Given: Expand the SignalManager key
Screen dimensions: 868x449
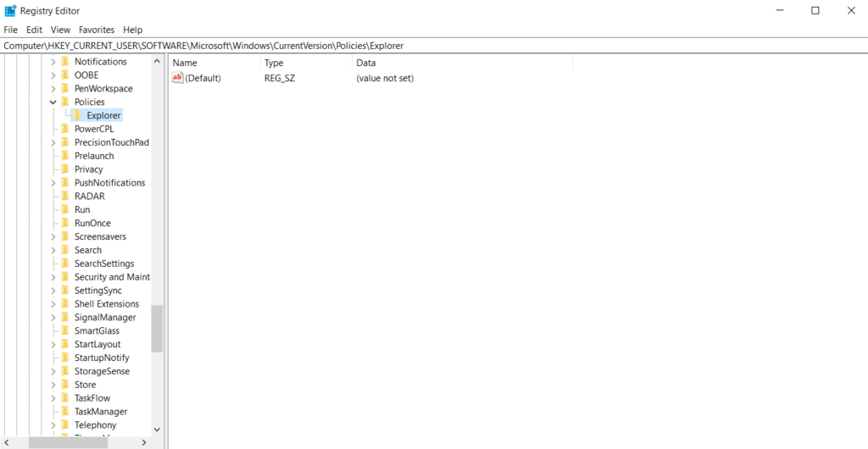Looking at the screenshot, I should click(53, 318).
